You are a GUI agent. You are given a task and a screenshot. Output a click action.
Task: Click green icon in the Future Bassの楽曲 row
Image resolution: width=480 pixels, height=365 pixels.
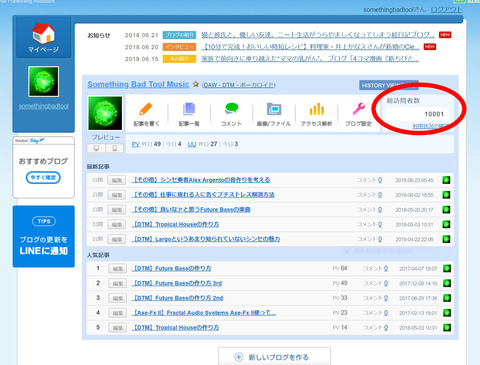coord(446,210)
